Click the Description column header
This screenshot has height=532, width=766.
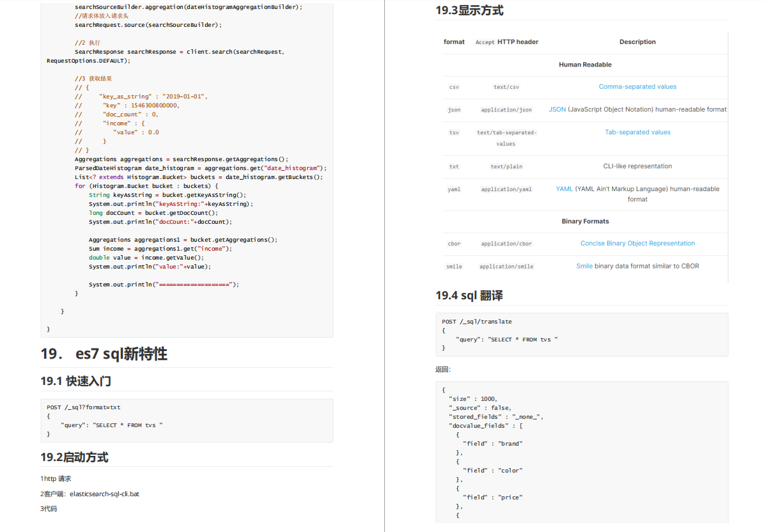point(637,42)
